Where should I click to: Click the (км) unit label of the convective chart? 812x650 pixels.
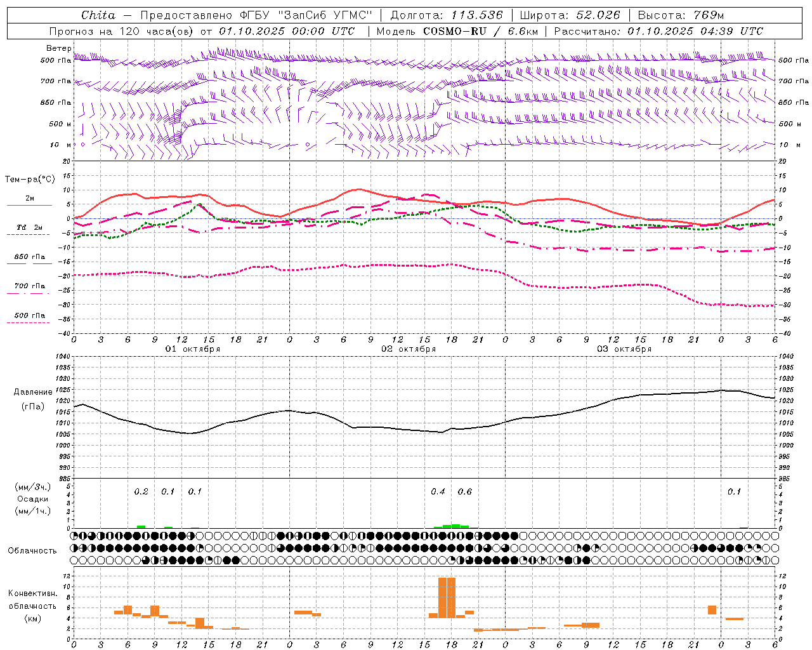[32, 618]
